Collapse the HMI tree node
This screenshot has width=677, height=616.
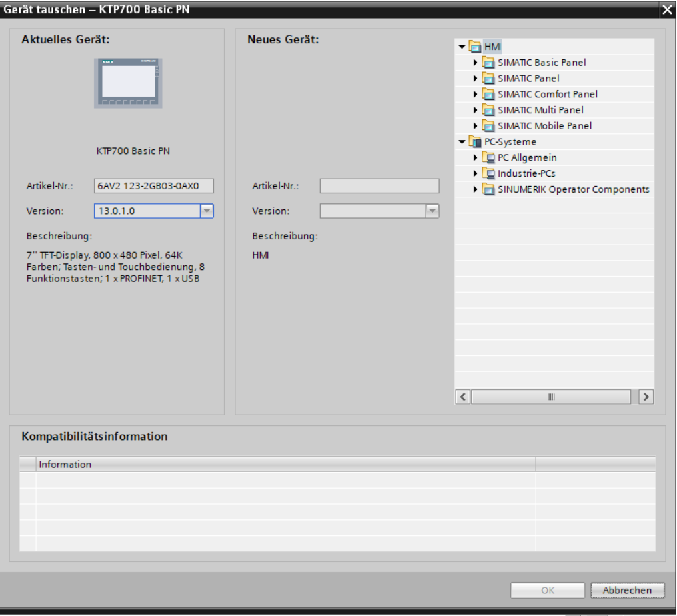(x=462, y=47)
